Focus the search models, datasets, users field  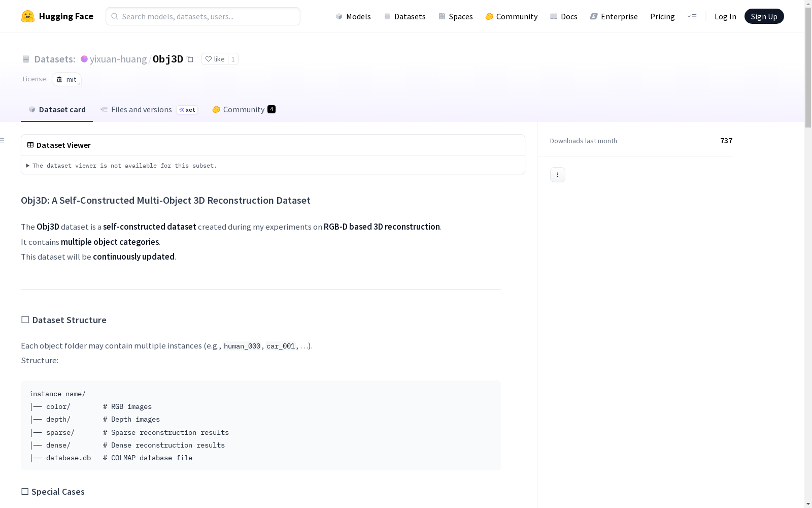[203, 16]
